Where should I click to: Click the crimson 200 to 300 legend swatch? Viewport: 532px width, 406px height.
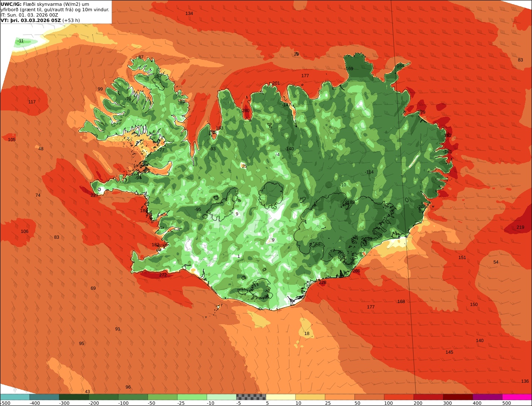tap(428, 397)
